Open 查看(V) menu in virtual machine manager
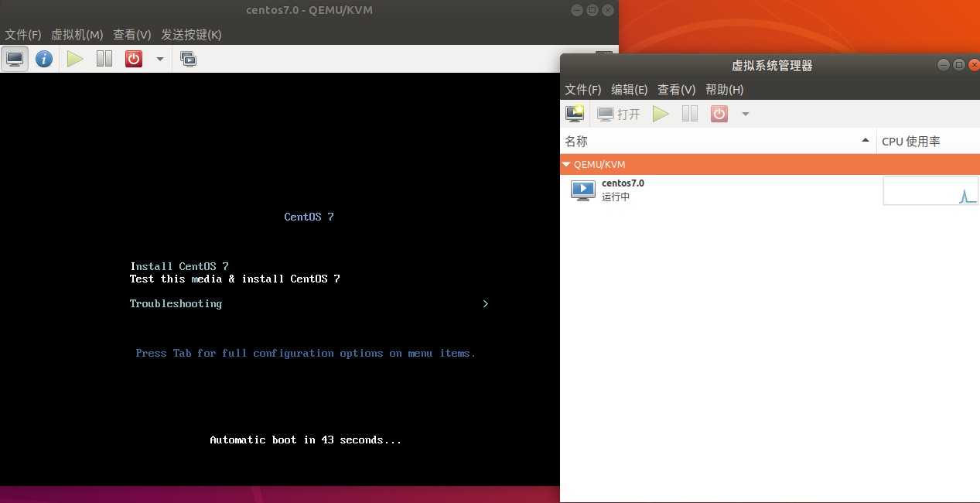The image size is (980, 503). pos(677,90)
